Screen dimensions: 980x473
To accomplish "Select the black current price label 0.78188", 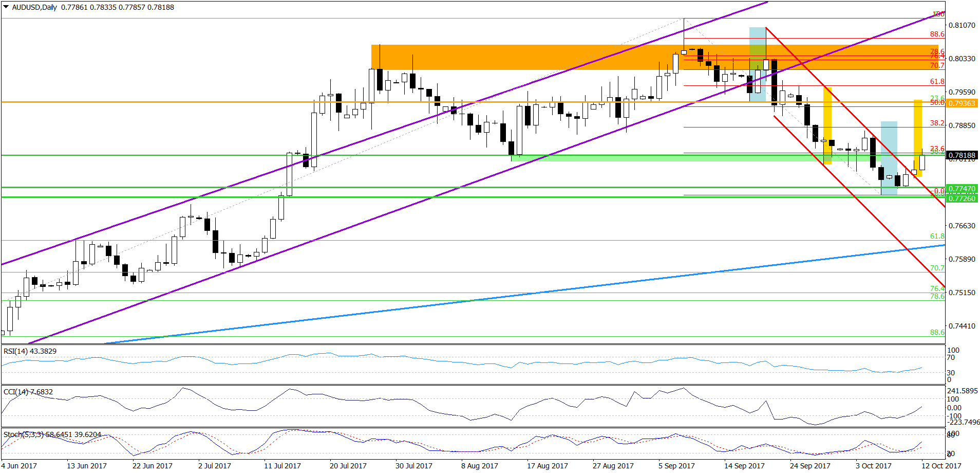I will [962, 155].
